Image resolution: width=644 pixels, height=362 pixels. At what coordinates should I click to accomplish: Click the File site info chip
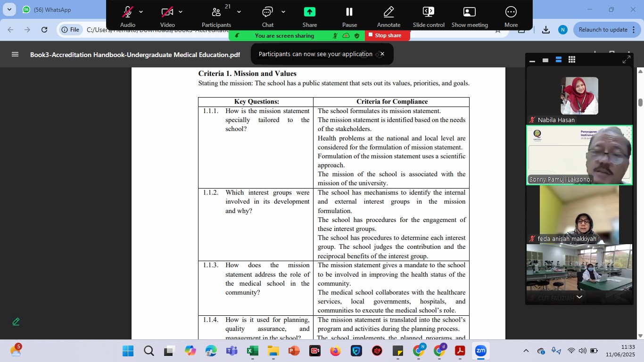pyautogui.click(x=70, y=30)
